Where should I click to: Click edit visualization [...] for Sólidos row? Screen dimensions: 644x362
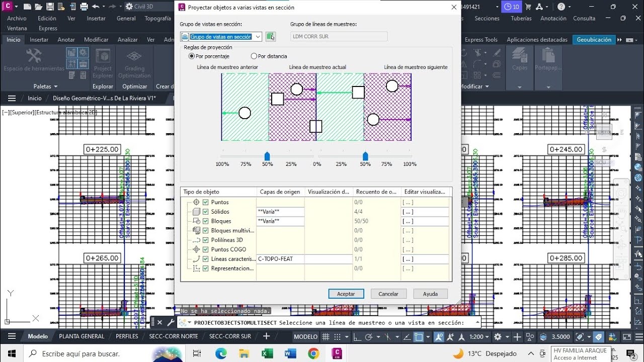(425, 212)
